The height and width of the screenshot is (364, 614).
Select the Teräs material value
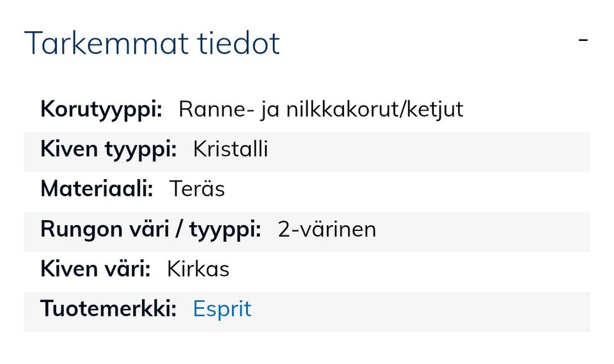pos(197,189)
